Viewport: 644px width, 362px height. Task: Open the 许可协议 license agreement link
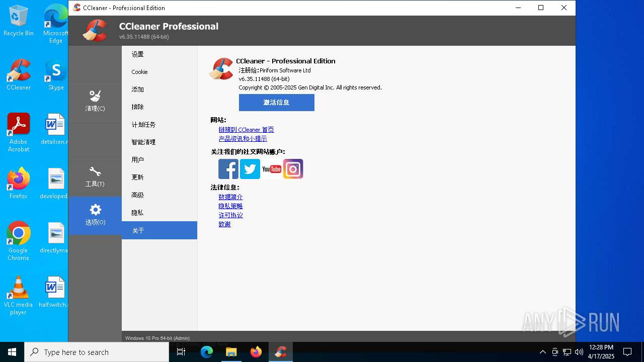(x=231, y=215)
